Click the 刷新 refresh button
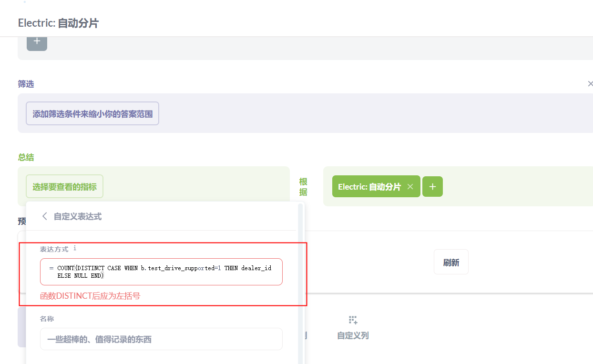The height and width of the screenshot is (364, 593). 451,262
